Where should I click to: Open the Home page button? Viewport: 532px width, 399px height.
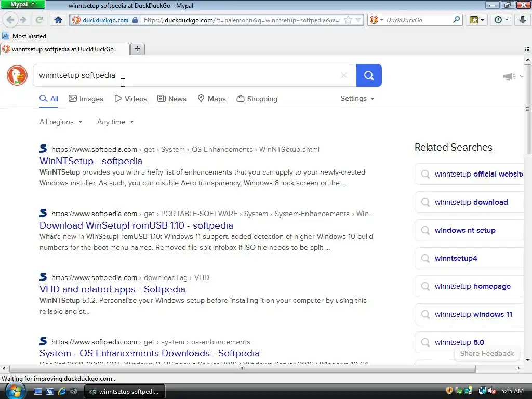coord(58,20)
